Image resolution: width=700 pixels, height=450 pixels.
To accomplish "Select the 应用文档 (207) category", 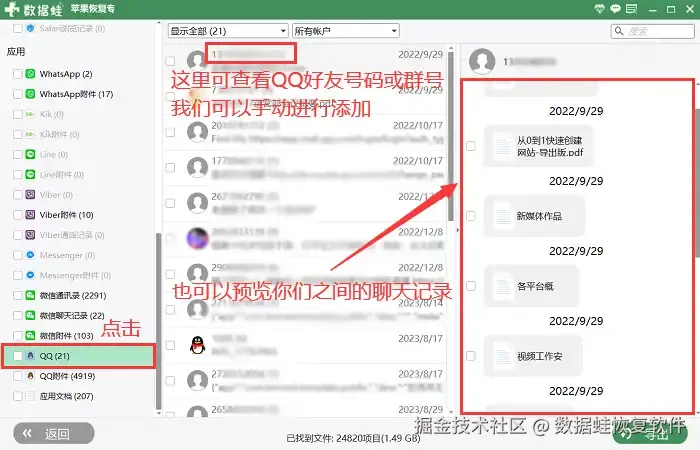I will click(x=66, y=396).
